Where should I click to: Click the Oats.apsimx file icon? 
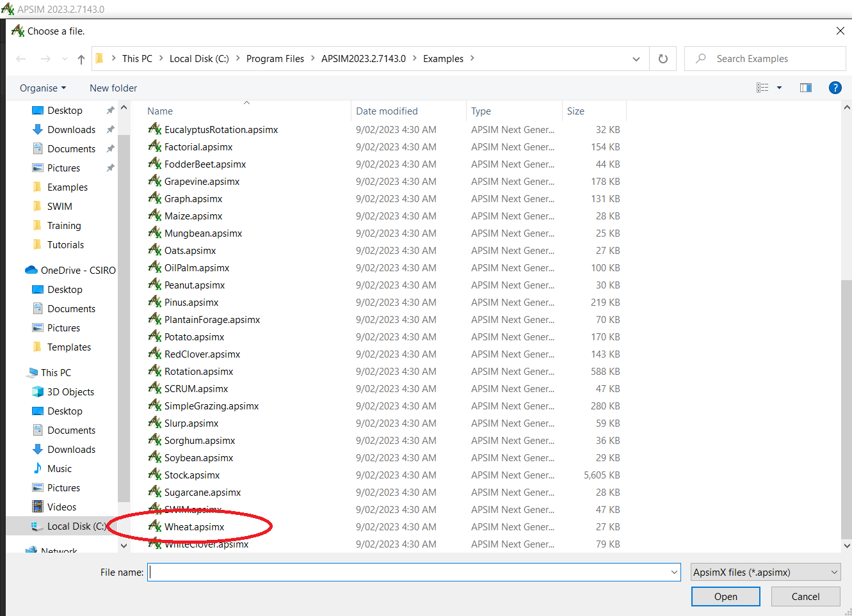[155, 250]
